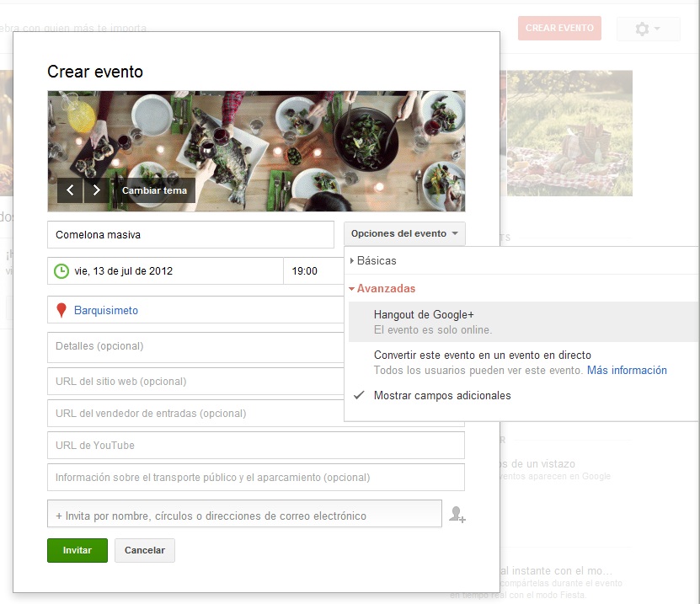The image size is (700, 604).
Task: Click the Invitar button
Action: coord(77,550)
